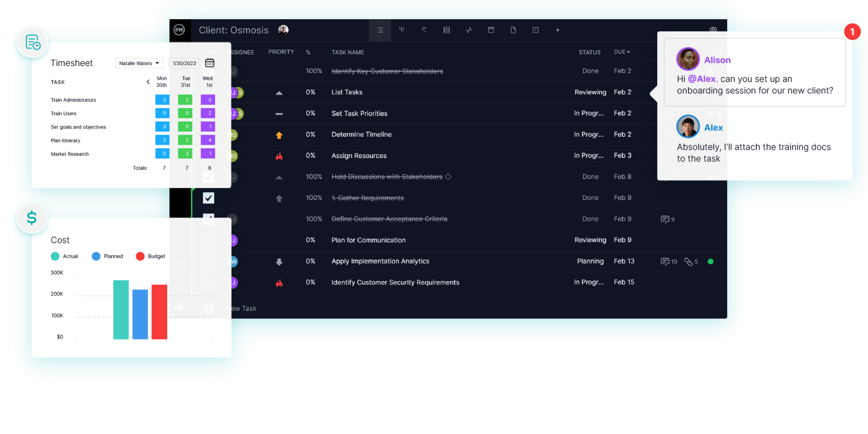
Task: Open the PM logo home icon
Action: point(179,30)
